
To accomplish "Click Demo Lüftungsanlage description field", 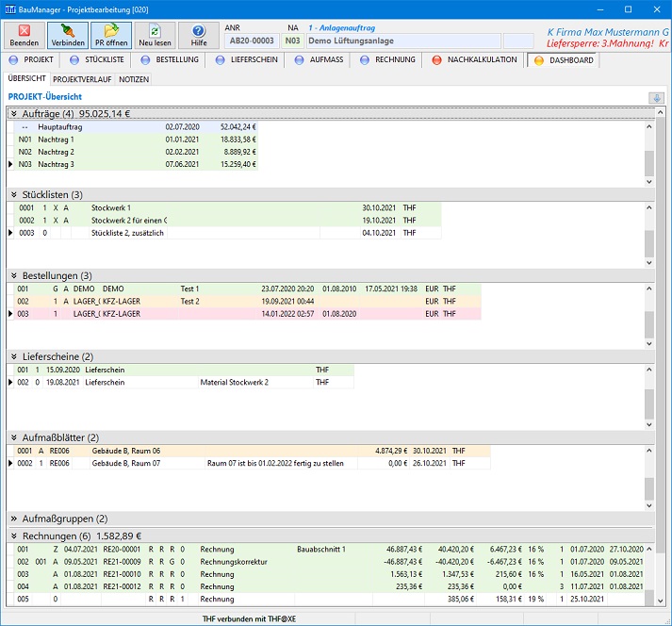I will coord(403,41).
